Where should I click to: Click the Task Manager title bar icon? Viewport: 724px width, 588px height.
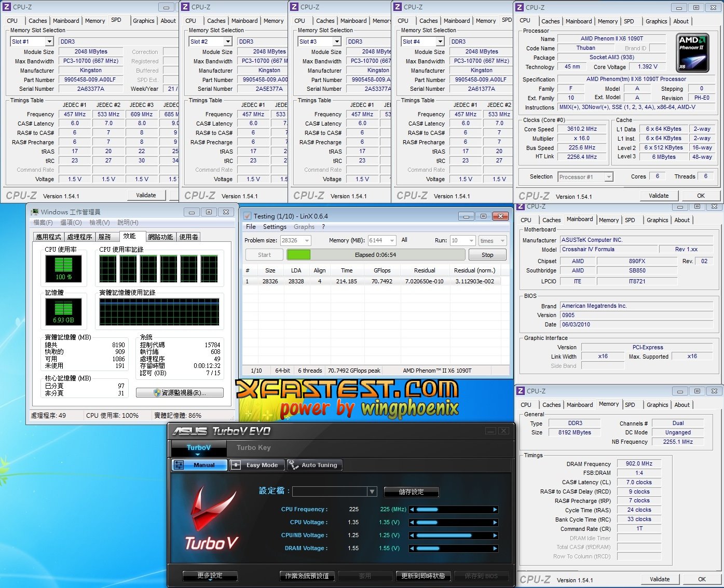click(x=35, y=212)
